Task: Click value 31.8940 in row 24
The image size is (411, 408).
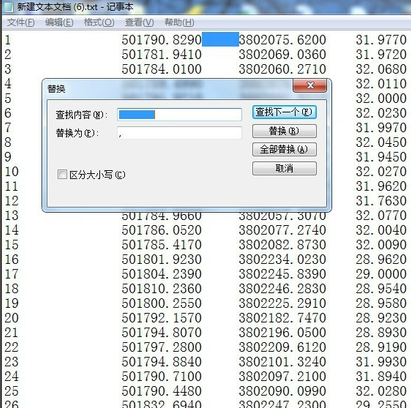Action: [381, 376]
